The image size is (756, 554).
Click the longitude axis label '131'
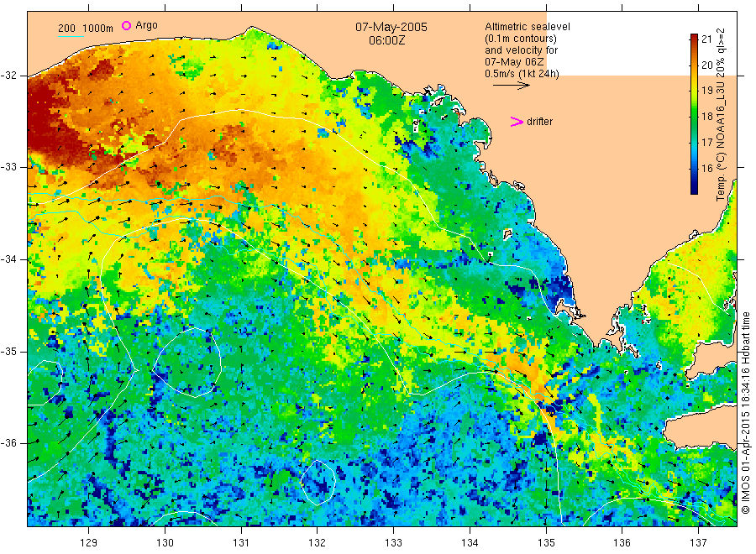point(241,543)
